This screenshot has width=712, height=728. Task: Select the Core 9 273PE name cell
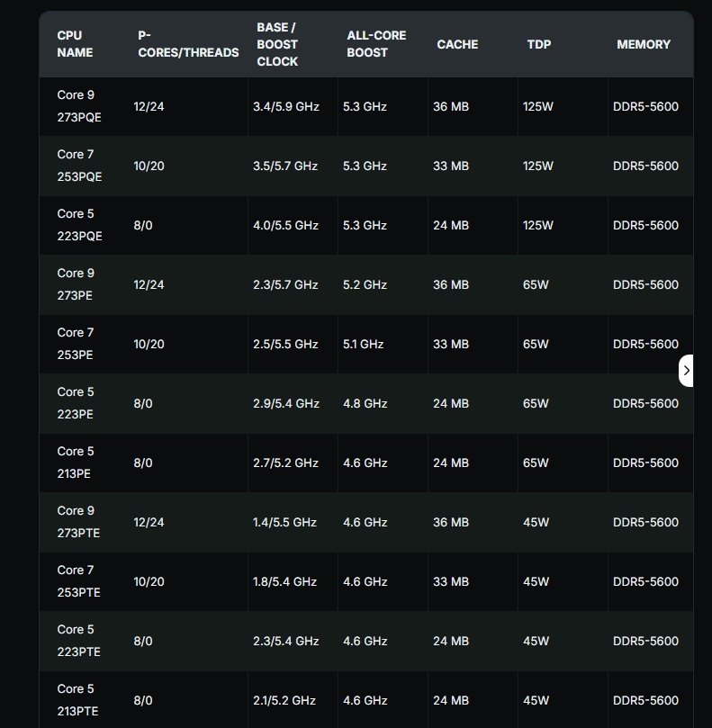(76, 284)
